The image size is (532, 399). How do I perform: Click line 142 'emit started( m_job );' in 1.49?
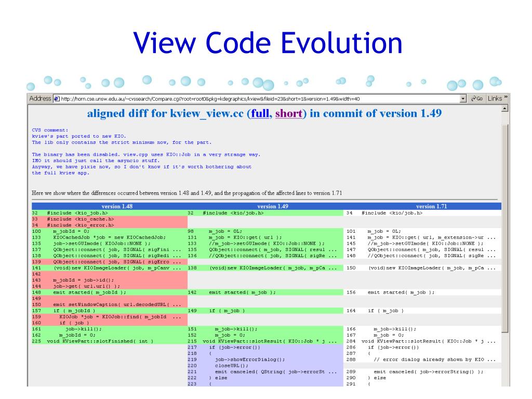(265, 292)
